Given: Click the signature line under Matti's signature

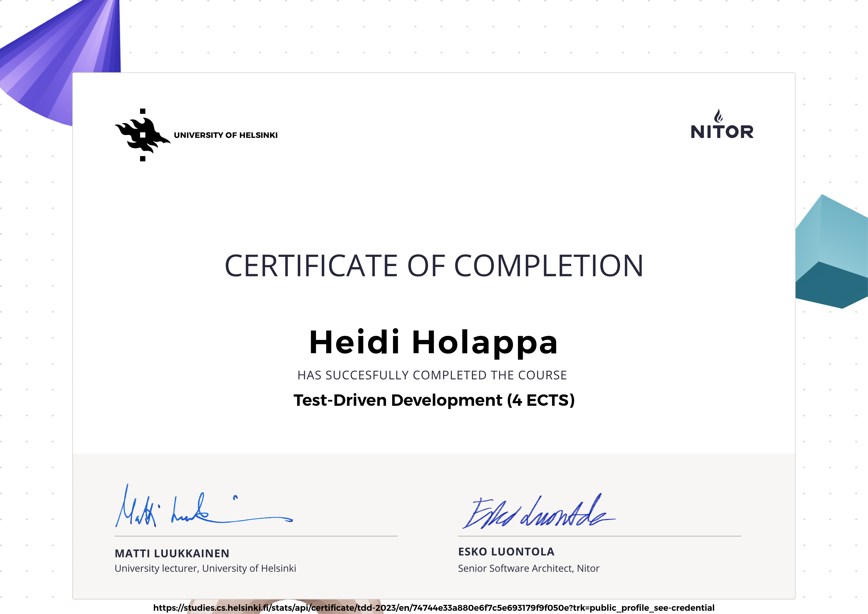Looking at the screenshot, I should [x=256, y=536].
